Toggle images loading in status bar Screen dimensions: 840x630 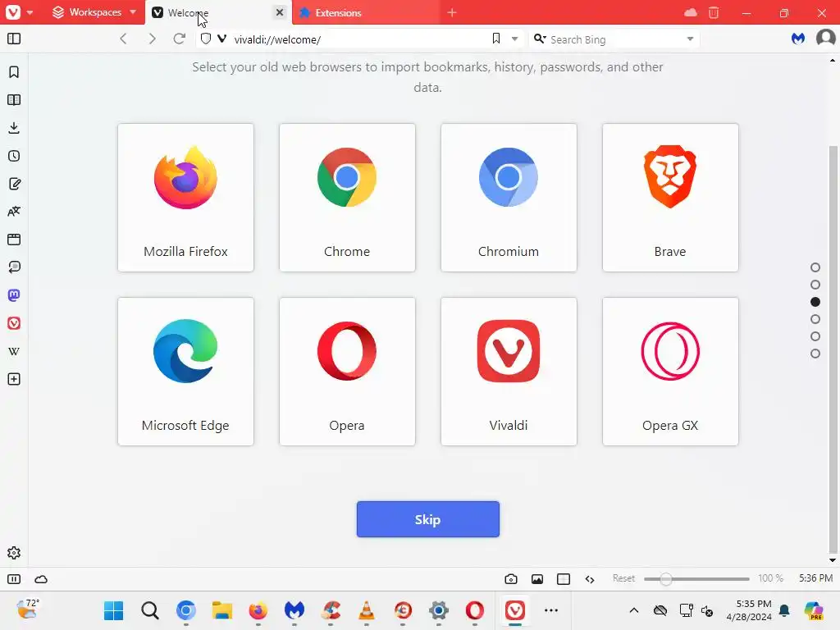(537, 579)
